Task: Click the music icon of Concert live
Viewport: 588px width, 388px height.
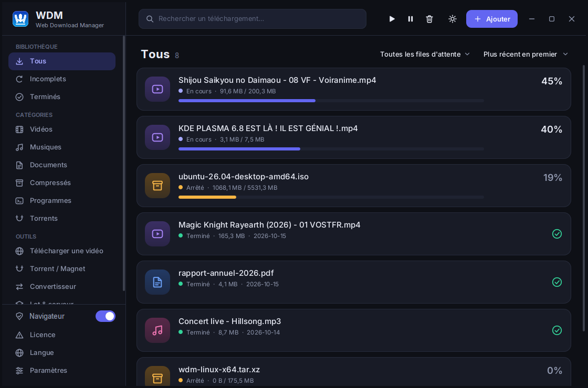Action: [x=157, y=330]
